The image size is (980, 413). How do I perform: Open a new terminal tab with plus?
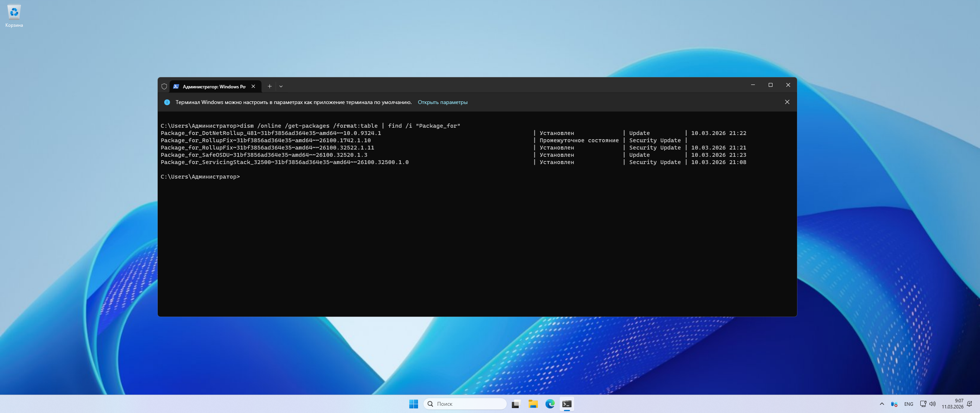pos(269,86)
